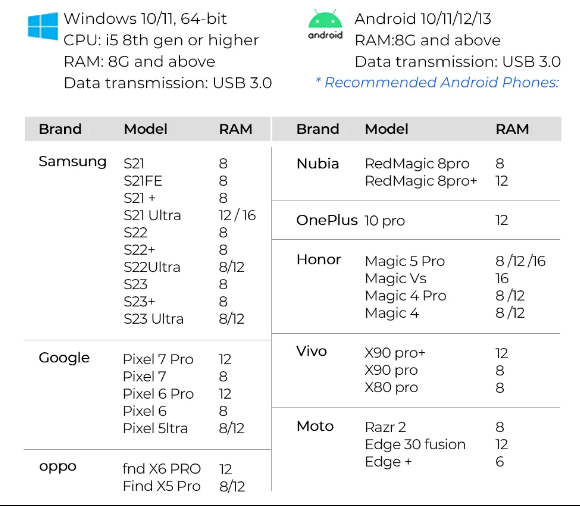Click the Moto Edge 30 fusion row
Image resolution: width=580 pixels, height=507 pixels.
tap(436, 444)
